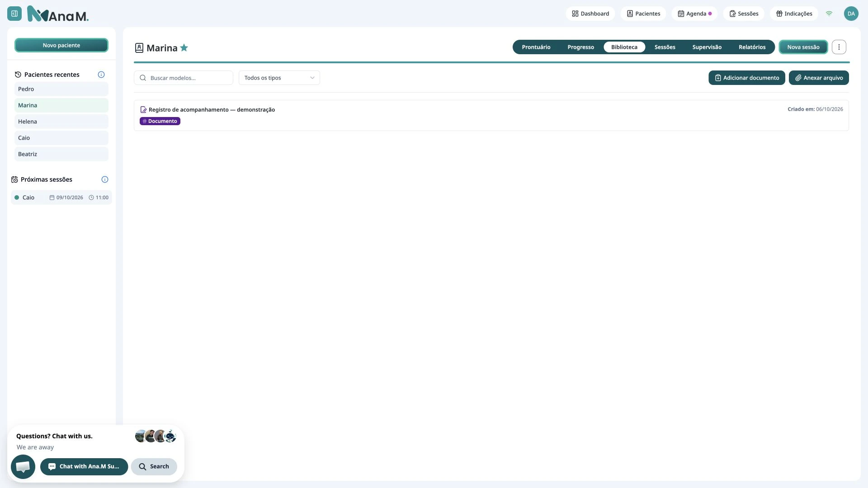
Task: Show info about Próximas sessões
Action: [x=105, y=179]
